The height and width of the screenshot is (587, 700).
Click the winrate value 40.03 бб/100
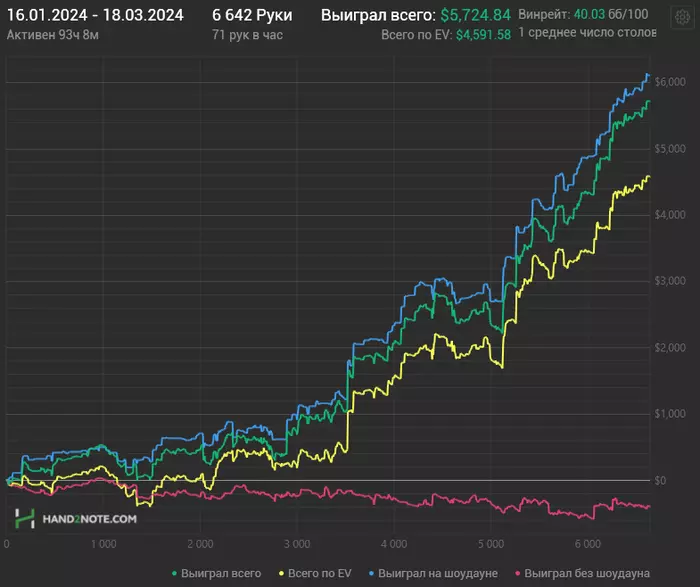611,14
